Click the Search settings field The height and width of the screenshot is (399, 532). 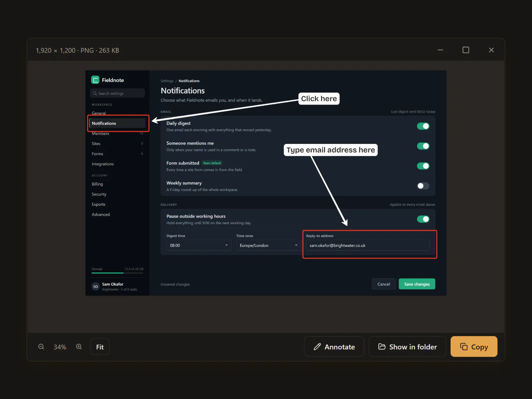[x=117, y=93]
